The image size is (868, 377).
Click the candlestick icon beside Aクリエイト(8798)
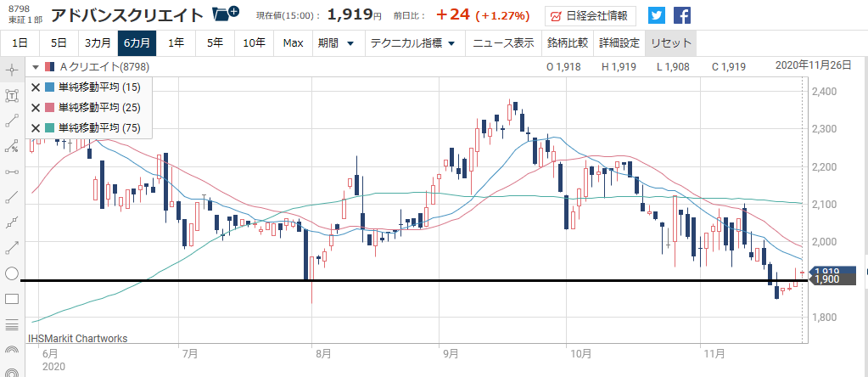click(x=50, y=67)
